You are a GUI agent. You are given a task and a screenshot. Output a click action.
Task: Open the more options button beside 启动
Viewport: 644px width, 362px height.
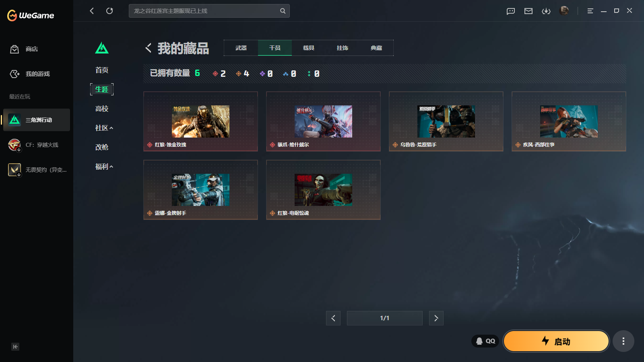pyautogui.click(x=623, y=341)
